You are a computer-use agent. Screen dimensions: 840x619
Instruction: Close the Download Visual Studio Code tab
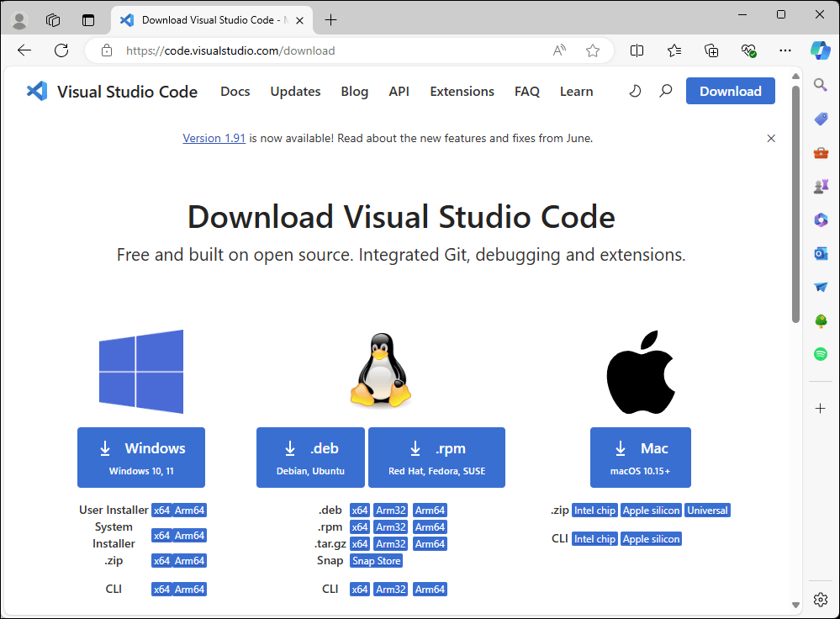[x=300, y=20]
